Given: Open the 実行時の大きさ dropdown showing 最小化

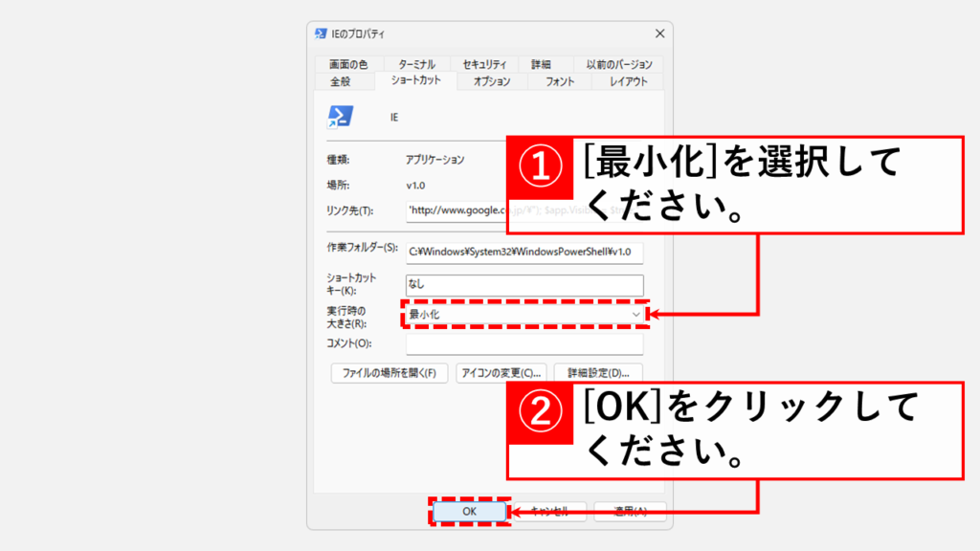Looking at the screenshot, I should [x=523, y=314].
